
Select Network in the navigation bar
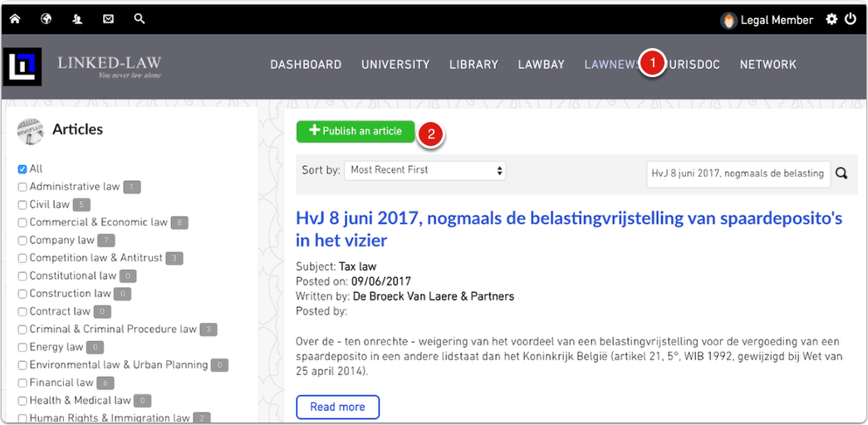click(x=767, y=65)
